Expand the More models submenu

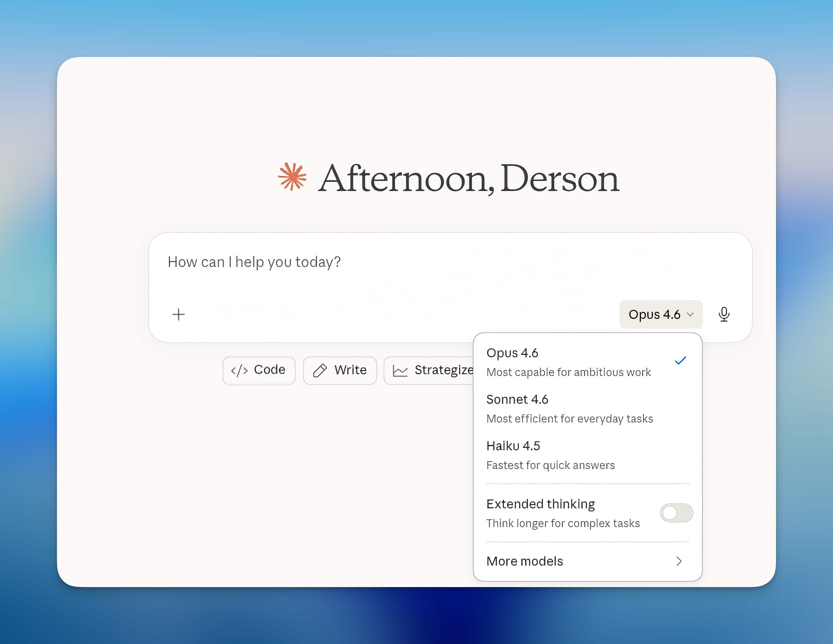[525, 561]
